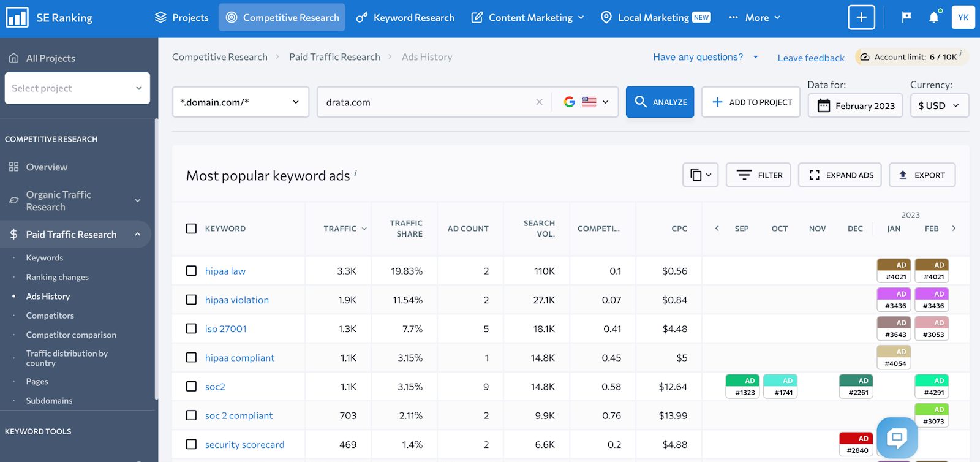This screenshot has height=462, width=980.
Task: Select Keywords in sidebar
Action: 45,258
